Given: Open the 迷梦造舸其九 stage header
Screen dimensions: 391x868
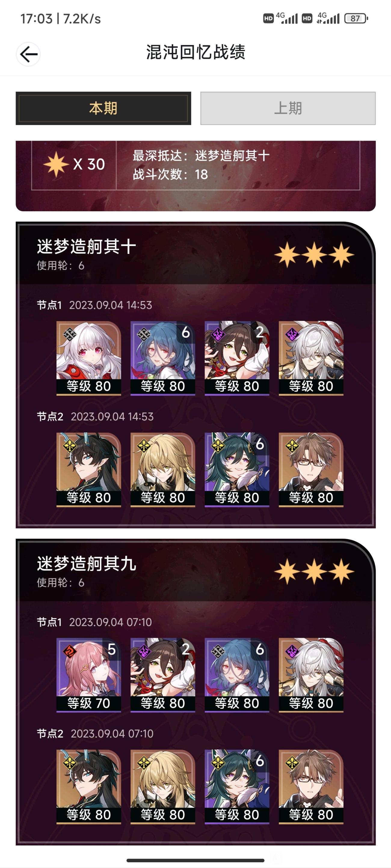Looking at the screenshot, I should [x=196, y=571].
